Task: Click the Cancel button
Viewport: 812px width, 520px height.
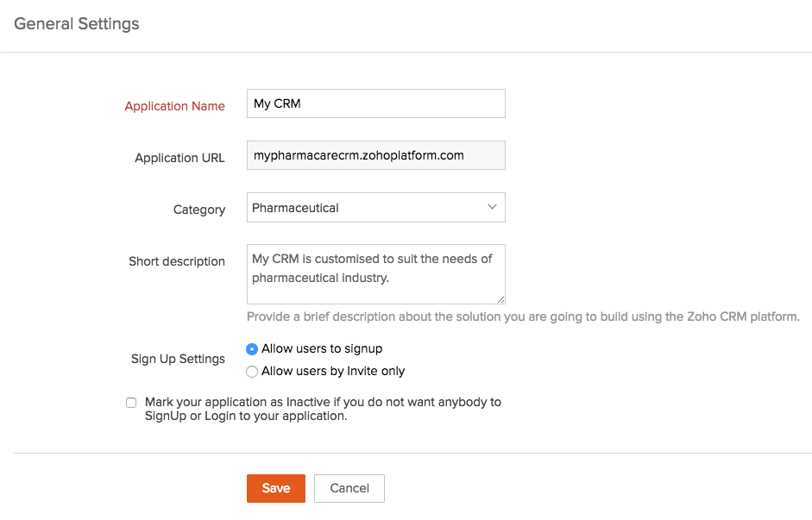Action: click(x=349, y=488)
